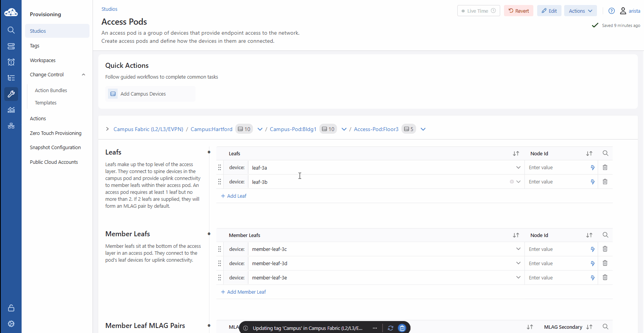Expand Access-Pod:Floor3 breadcrumb dropdown
The width and height of the screenshot is (644, 333).
pos(423,129)
